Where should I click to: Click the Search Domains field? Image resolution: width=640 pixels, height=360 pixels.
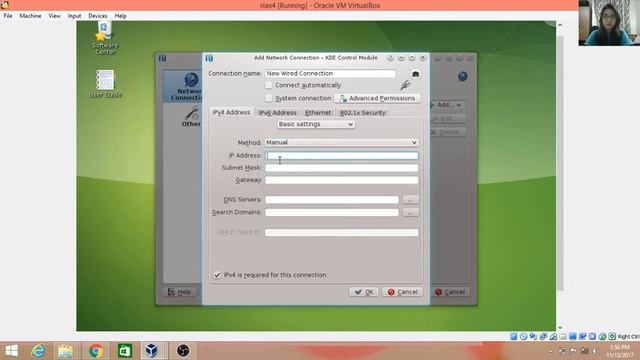[332, 212]
